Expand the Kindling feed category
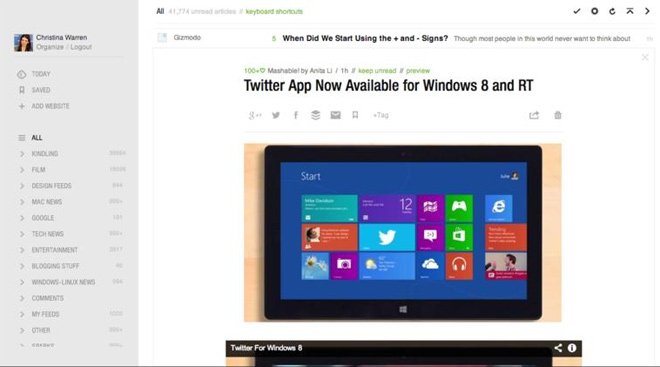Viewport: 660px width, 367px height. coord(22,154)
